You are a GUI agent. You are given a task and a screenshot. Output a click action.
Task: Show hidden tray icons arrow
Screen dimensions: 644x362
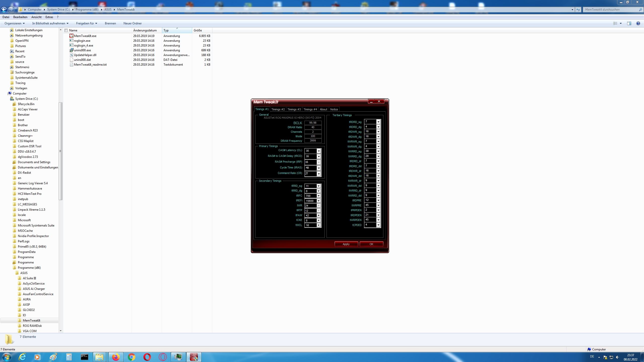pos(599,357)
